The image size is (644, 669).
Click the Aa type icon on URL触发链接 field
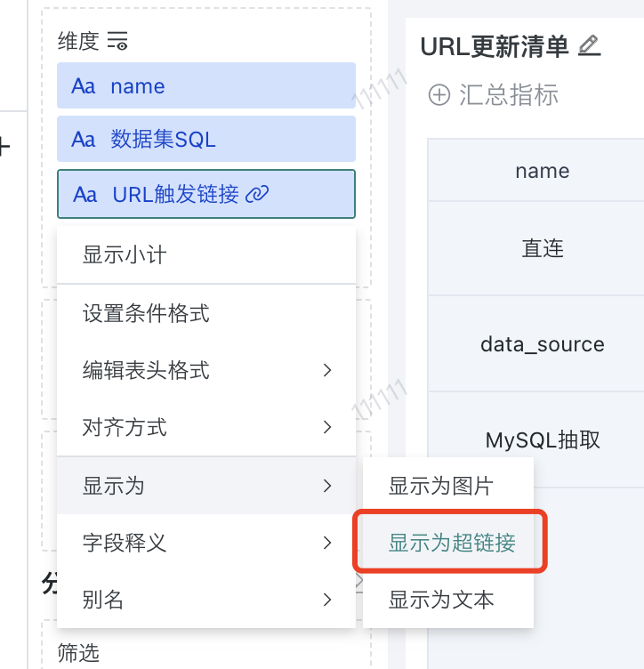point(85,194)
